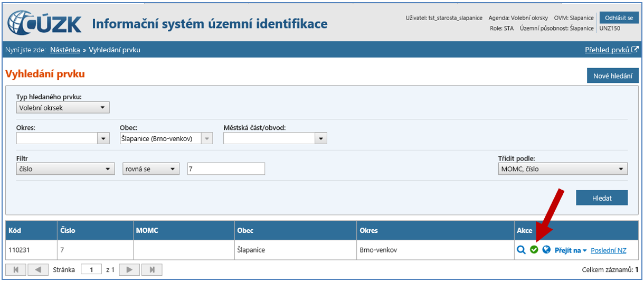Image resolution: width=644 pixels, height=281 pixels.
Task: Jump to last results page
Action: point(152,270)
